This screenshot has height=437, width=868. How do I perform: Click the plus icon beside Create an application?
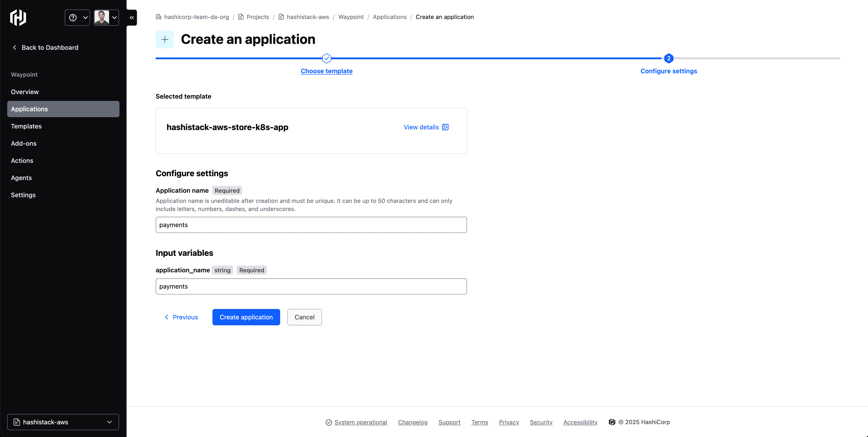click(165, 39)
